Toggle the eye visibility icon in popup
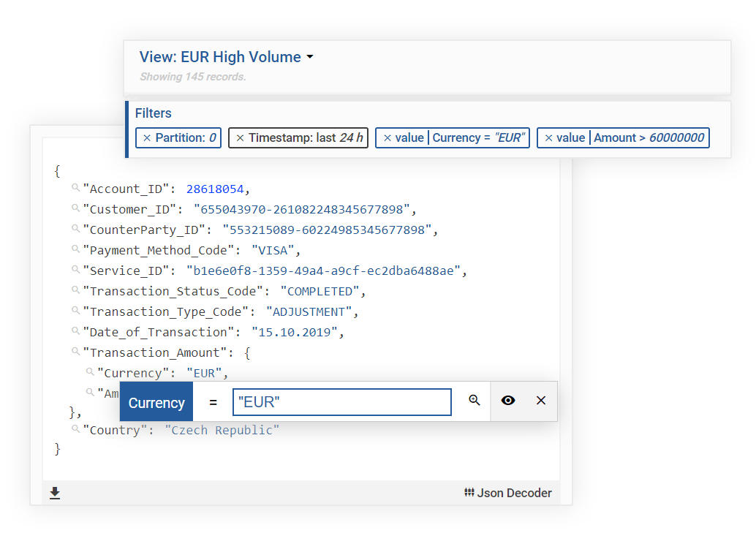The width and height of the screenshot is (756, 533). pyautogui.click(x=508, y=401)
